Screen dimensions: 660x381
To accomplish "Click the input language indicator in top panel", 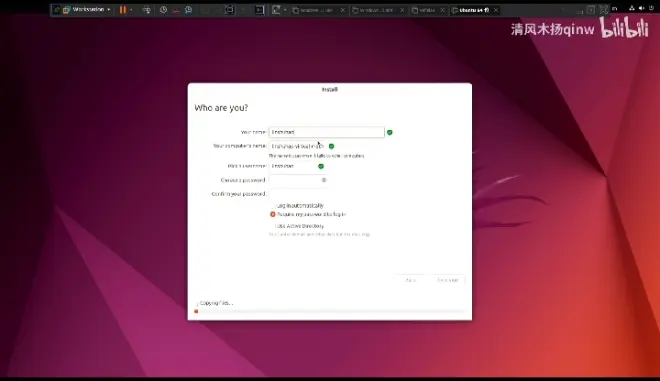I will (615, 8).
